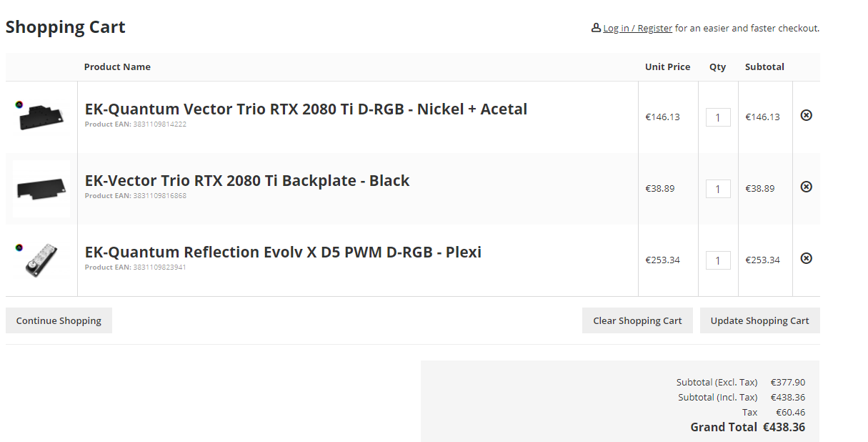Open EK-Quantum Vector Trio RTX 2080 Ti product page
This screenshot has width=868, height=442.
[x=306, y=109]
